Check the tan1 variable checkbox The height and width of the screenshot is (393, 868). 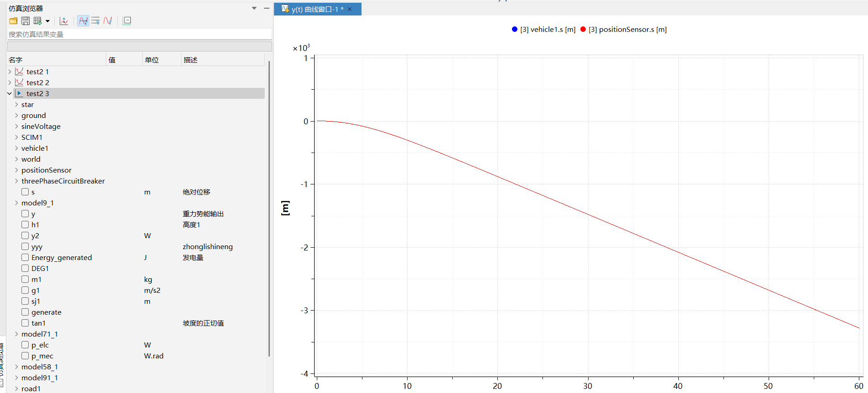point(25,323)
